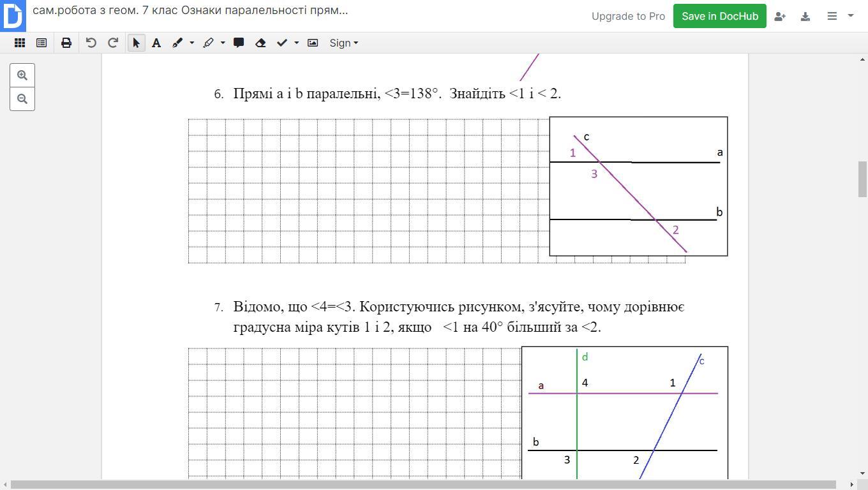Zoom in on the document
This screenshot has width=868, height=490.
tap(22, 75)
